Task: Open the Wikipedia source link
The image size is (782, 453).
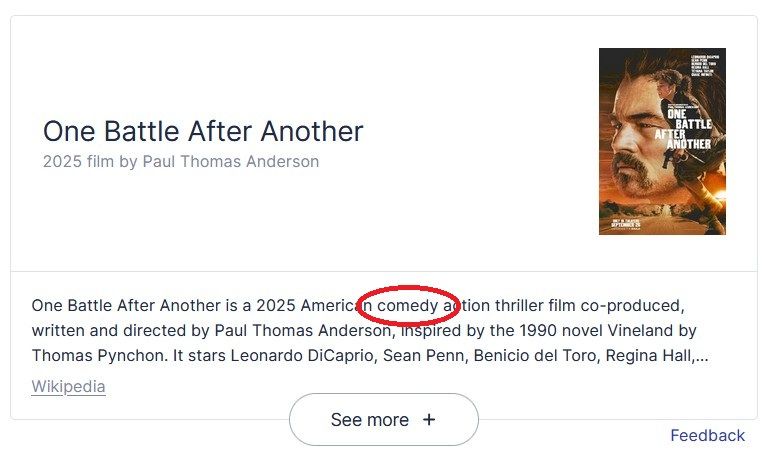Action: 68,387
